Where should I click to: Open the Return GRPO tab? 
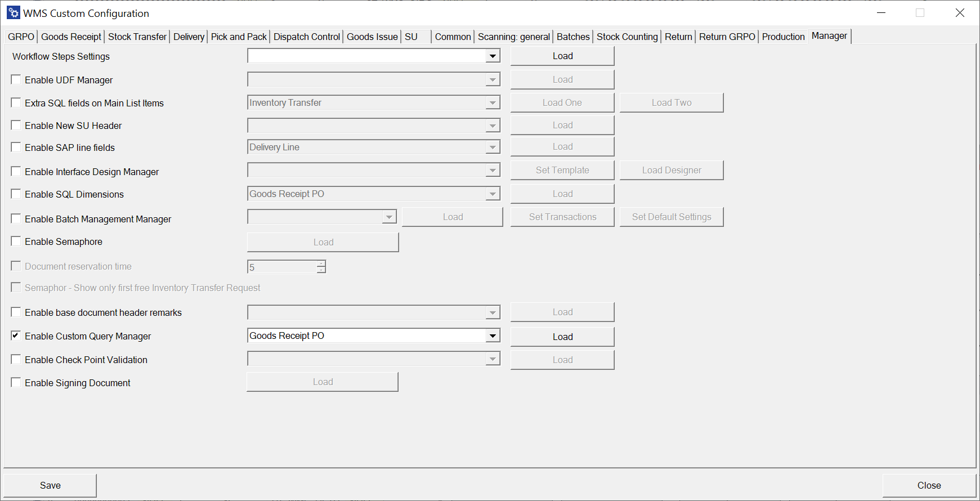click(x=727, y=37)
